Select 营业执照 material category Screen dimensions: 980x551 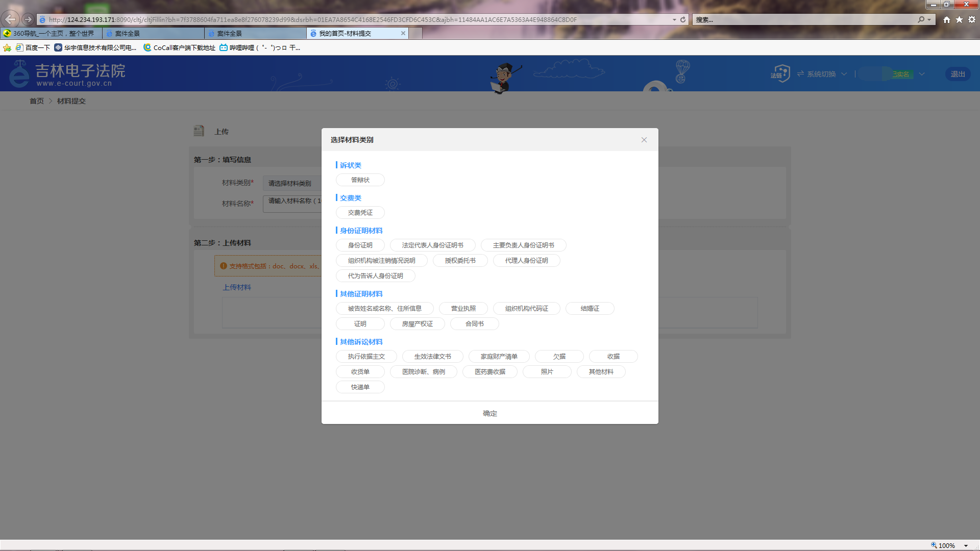463,308
